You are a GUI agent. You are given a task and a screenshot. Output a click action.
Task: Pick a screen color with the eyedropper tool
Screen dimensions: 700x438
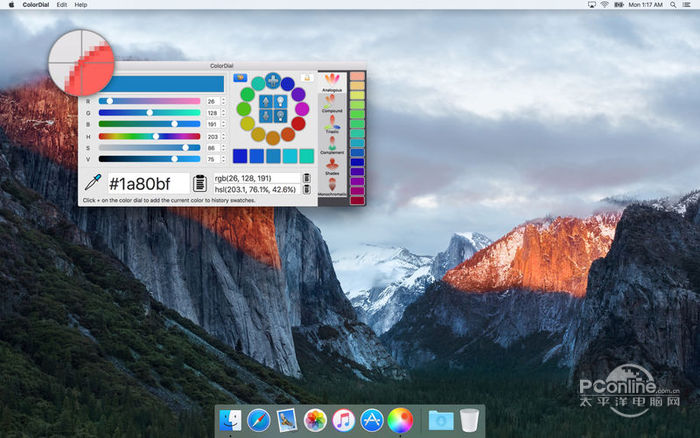point(93,182)
